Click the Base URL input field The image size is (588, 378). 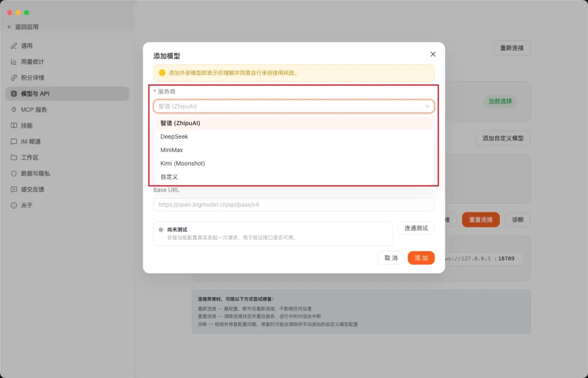pos(293,205)
